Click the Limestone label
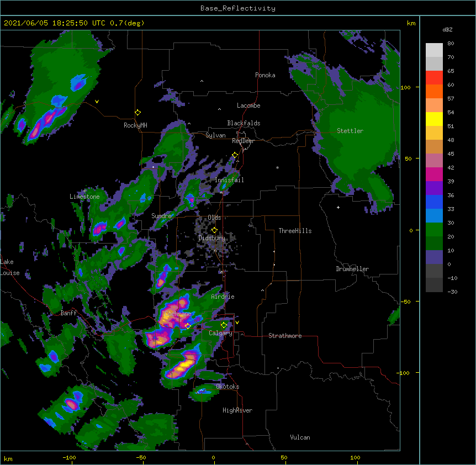 (84, 197)
